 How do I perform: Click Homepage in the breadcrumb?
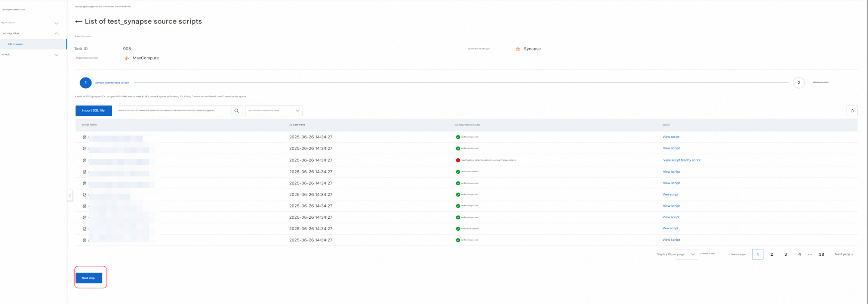tap(80, 7)
